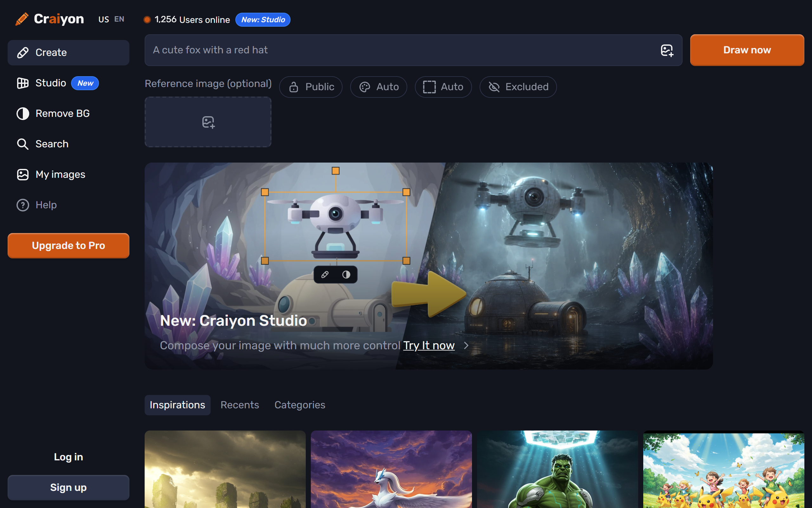
Task: Open Help in the sidebar menu
Action: click(69, 205)
